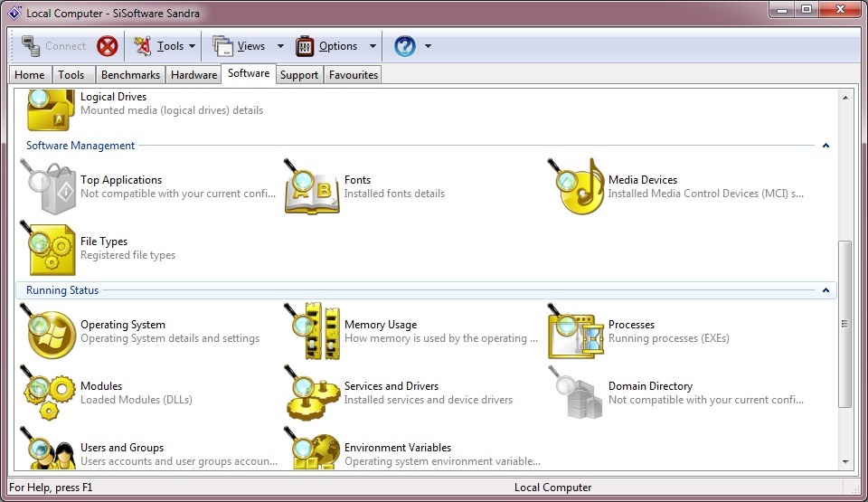Collapse the Software Management section chevron
Viewport: 868px width, 502px height.
coord(826,146)
